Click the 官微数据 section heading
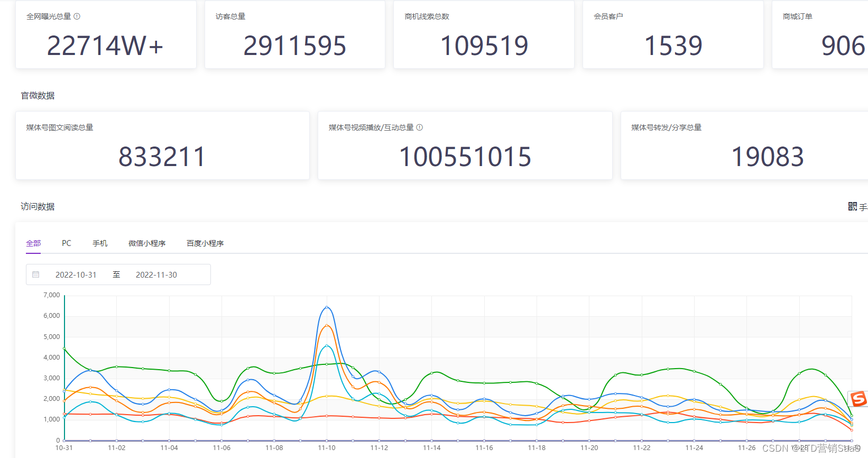 tap(38, 96)
